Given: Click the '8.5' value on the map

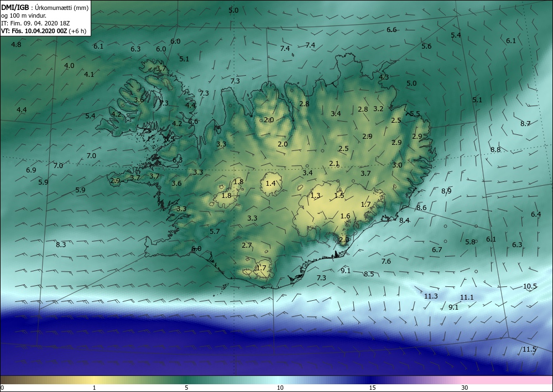Looking at the screenshot, I should click(369, 274).
